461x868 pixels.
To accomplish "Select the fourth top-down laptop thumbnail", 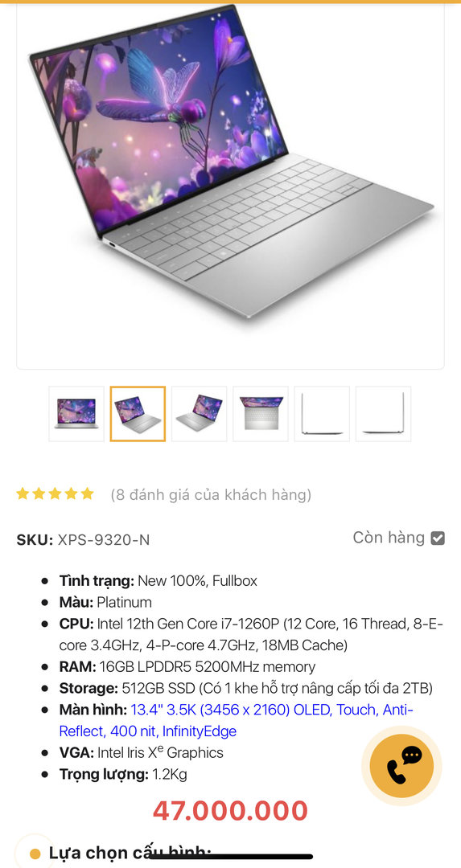I will 261,414.
